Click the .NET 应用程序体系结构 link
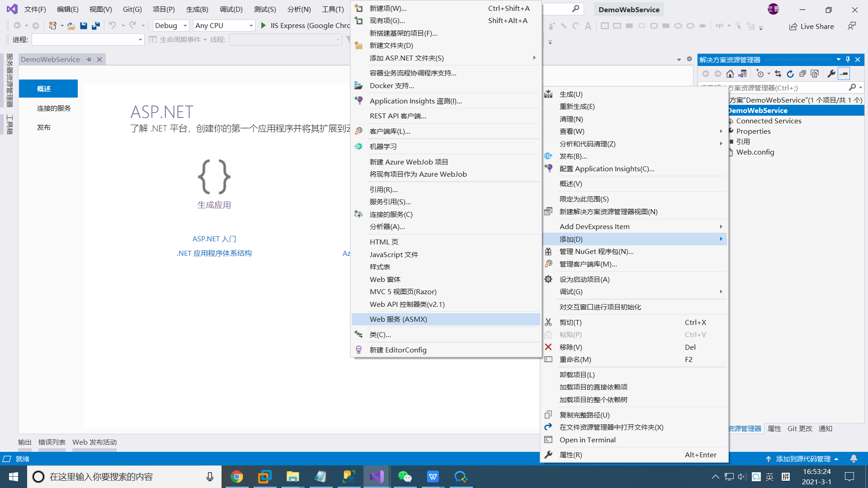The height and width of the screenshot is (488, 868). (214, 253)
